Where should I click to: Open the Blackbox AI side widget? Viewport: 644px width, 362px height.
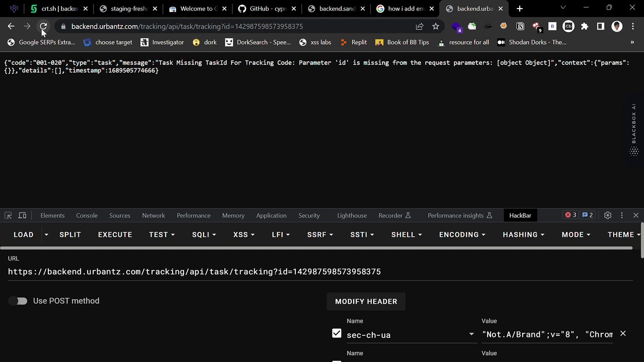pos(634,129)
